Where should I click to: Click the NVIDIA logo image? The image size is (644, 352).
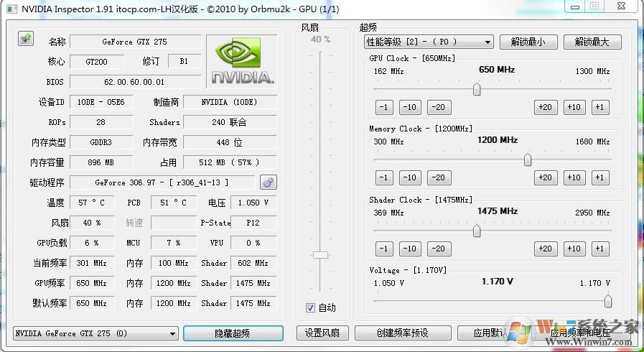(241, 62)
